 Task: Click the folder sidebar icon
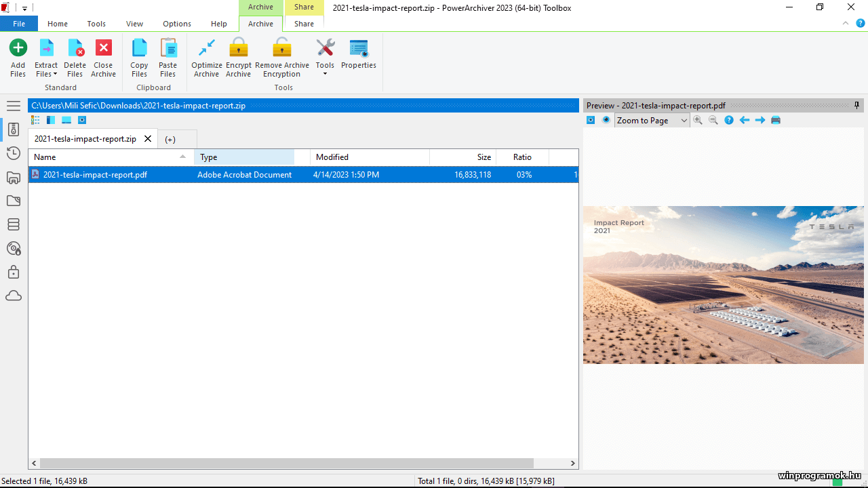coord(14,201)
